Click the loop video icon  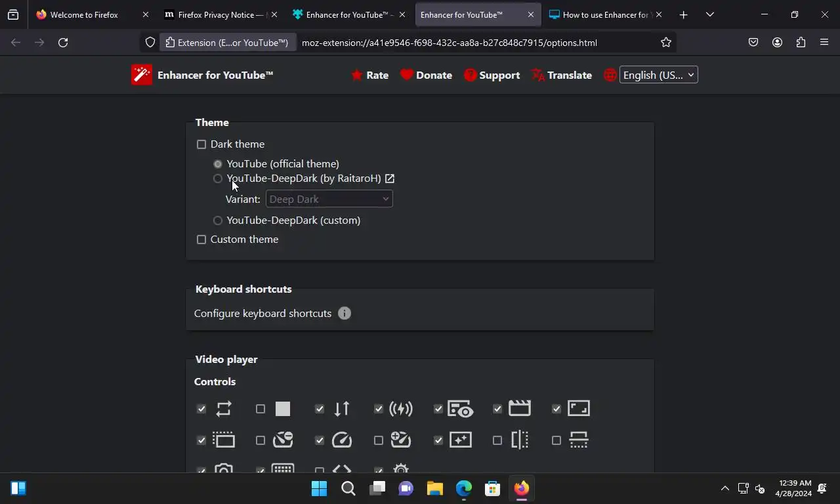(224, 409)
